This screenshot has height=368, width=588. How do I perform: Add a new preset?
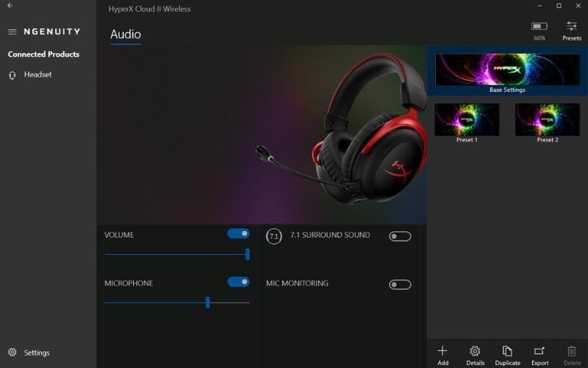pos(442,352)
